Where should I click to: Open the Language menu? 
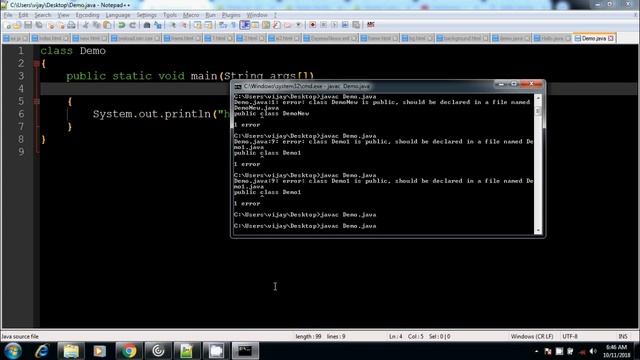click(x=118, y=15)
